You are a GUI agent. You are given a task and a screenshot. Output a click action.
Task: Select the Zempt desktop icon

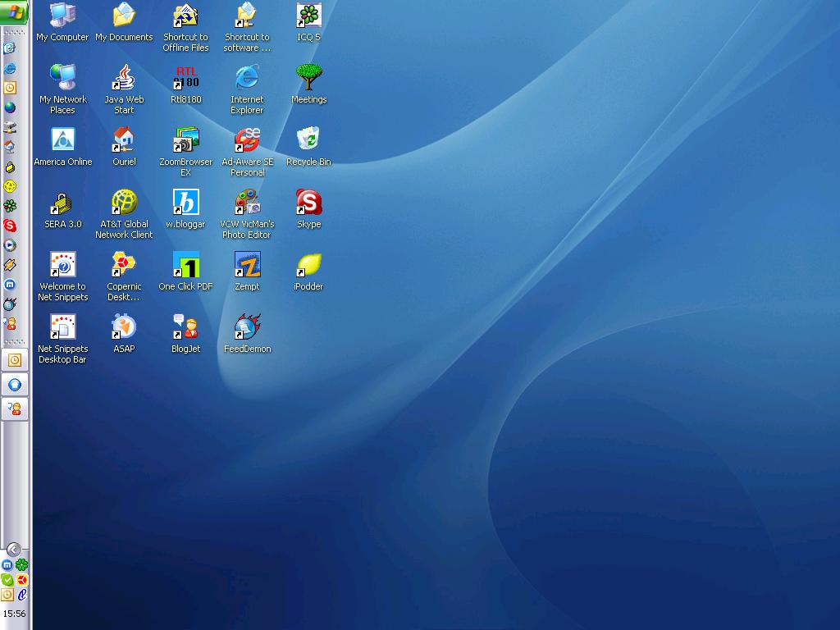tap(247, 265)
